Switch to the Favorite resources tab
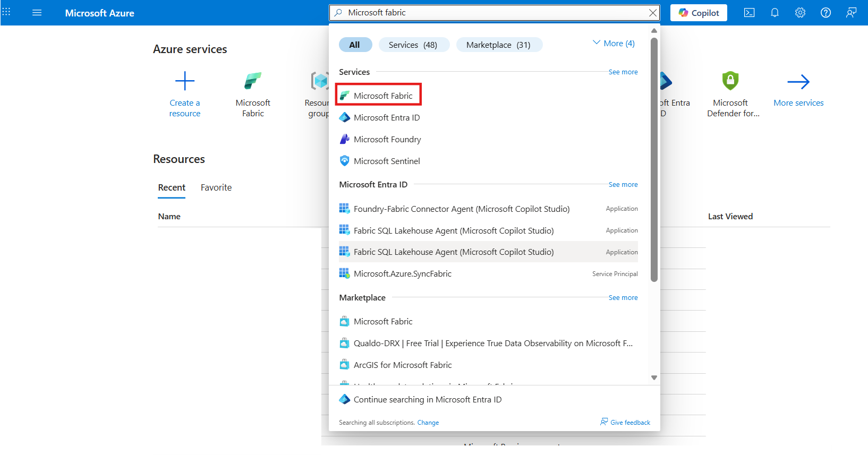Viewport: 868px width, 455px height. click(216, 188)
